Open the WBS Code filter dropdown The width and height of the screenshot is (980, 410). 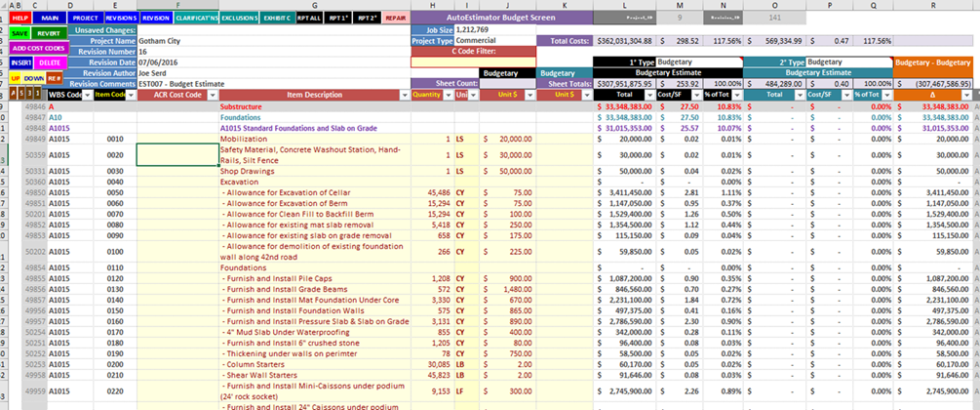88,95
